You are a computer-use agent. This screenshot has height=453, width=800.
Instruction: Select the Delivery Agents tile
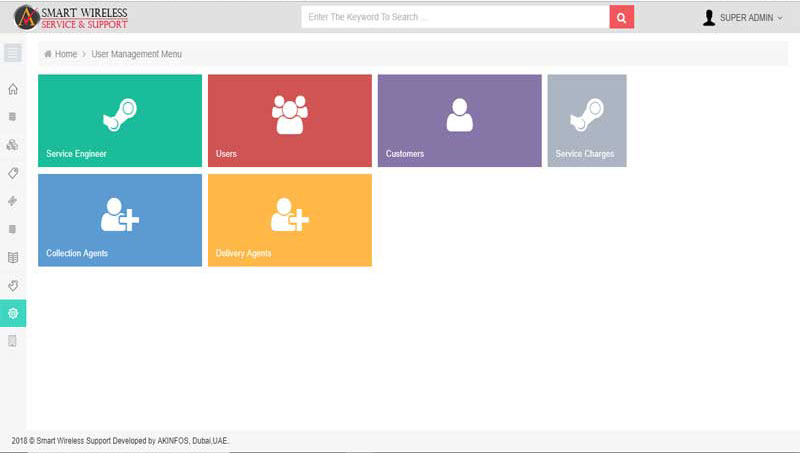point(290,220)
